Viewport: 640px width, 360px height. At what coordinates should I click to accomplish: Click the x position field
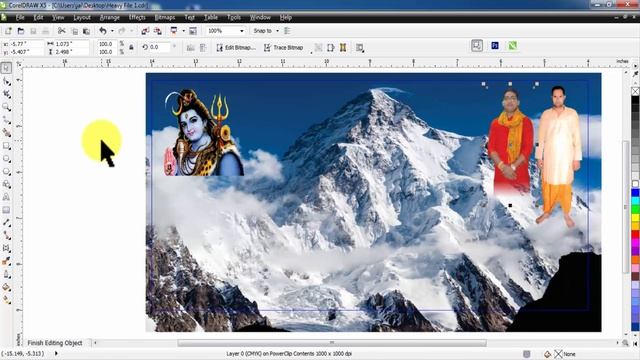27,44
